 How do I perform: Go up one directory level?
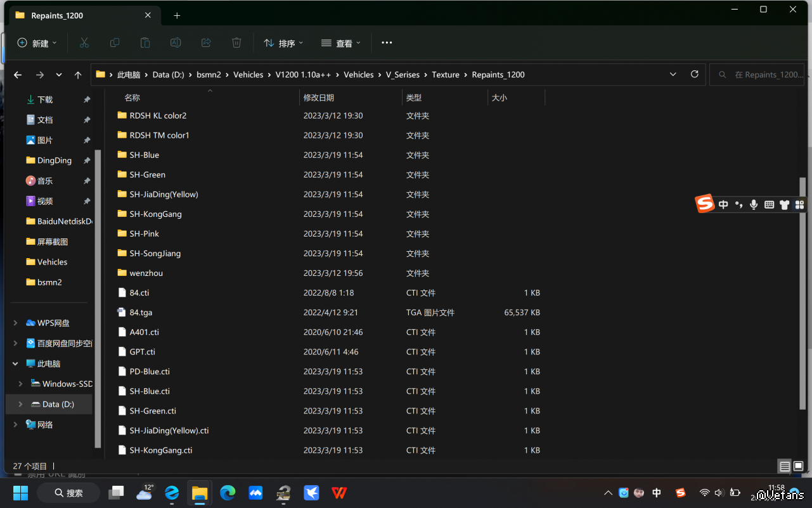click(x=78, y=75)
